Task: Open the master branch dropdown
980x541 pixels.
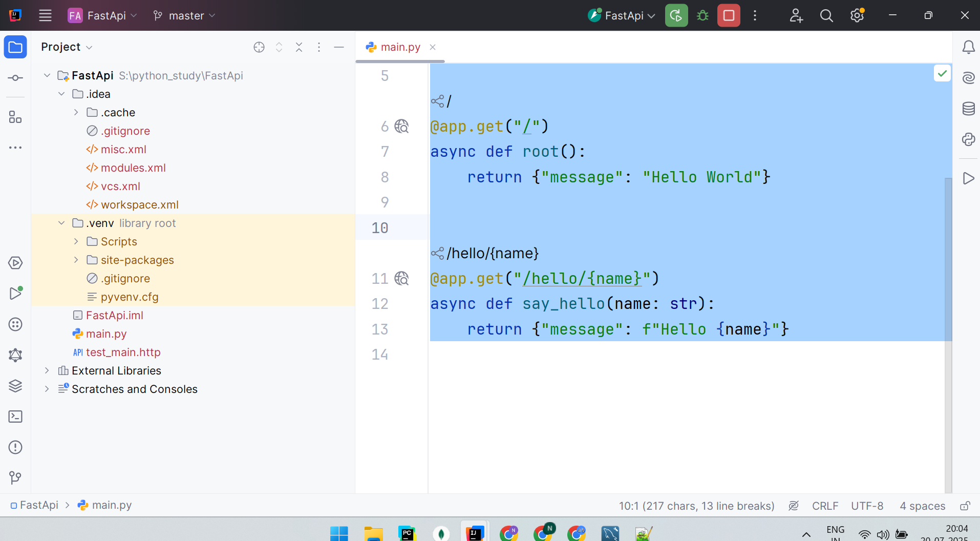Action: 184,16
